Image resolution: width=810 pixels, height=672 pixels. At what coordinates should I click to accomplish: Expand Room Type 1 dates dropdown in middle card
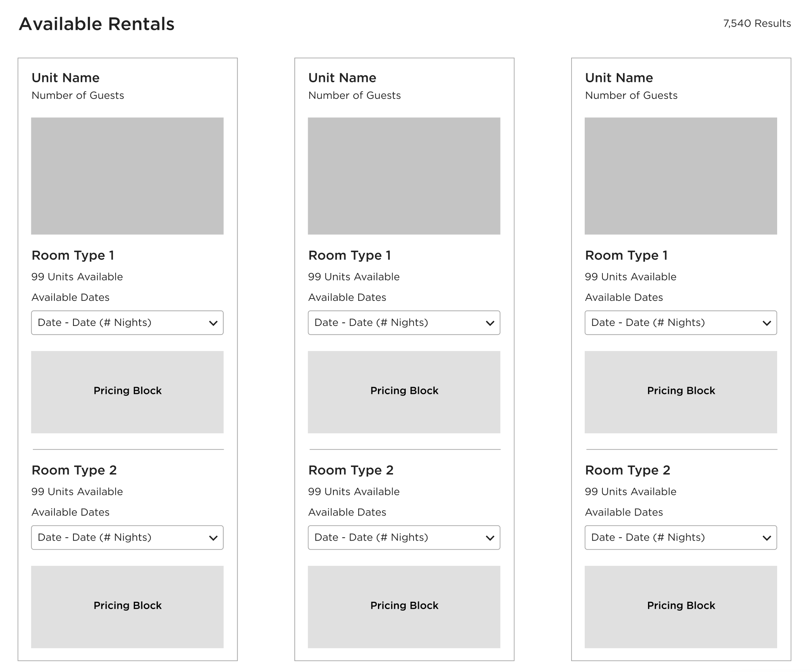click(404, 322)
